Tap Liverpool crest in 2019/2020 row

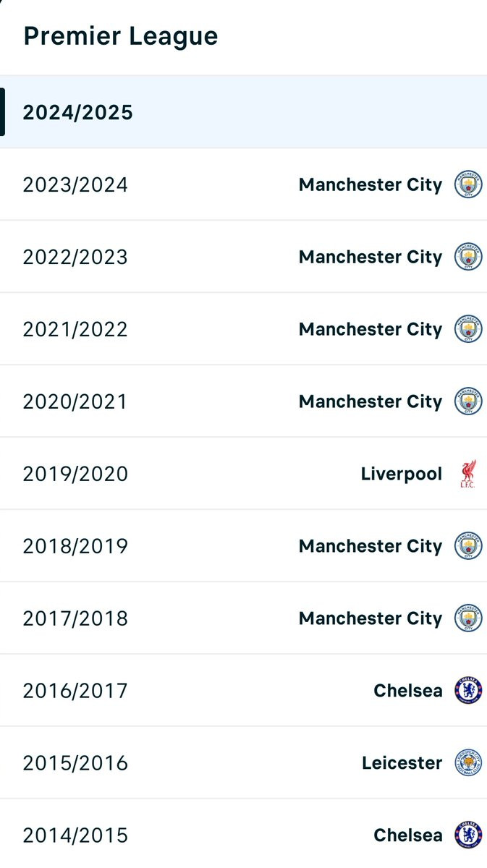468,474
